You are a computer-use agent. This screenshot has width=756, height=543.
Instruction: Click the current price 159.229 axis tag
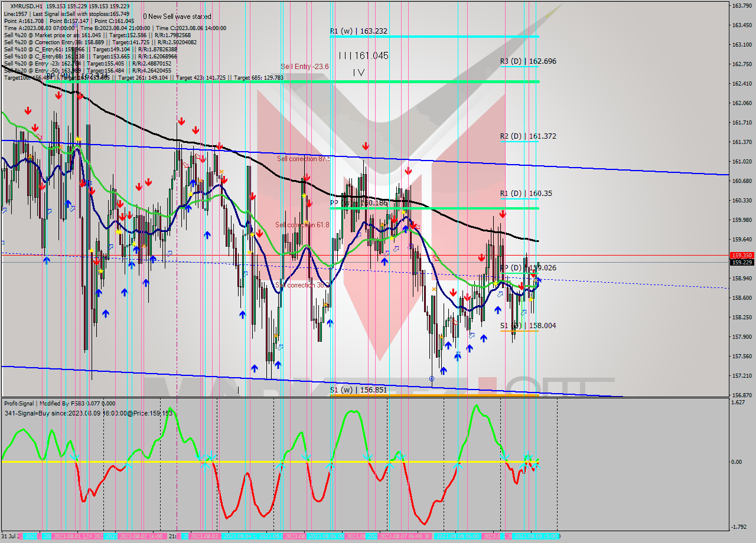tap(742, 263)
